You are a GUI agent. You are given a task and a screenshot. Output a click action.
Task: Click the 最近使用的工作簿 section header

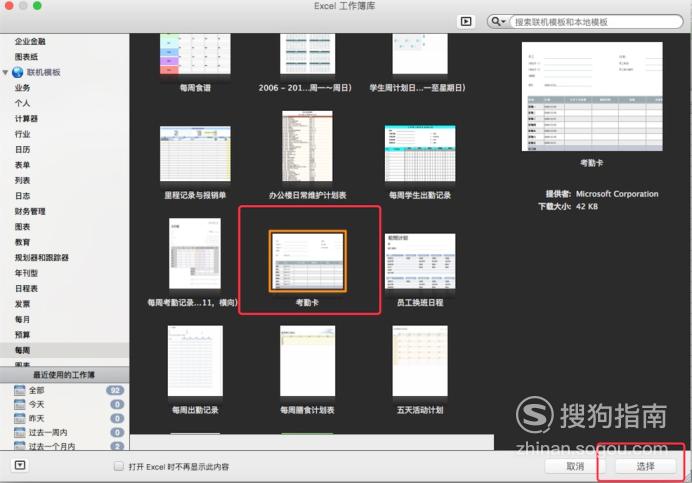pos(64,375)
